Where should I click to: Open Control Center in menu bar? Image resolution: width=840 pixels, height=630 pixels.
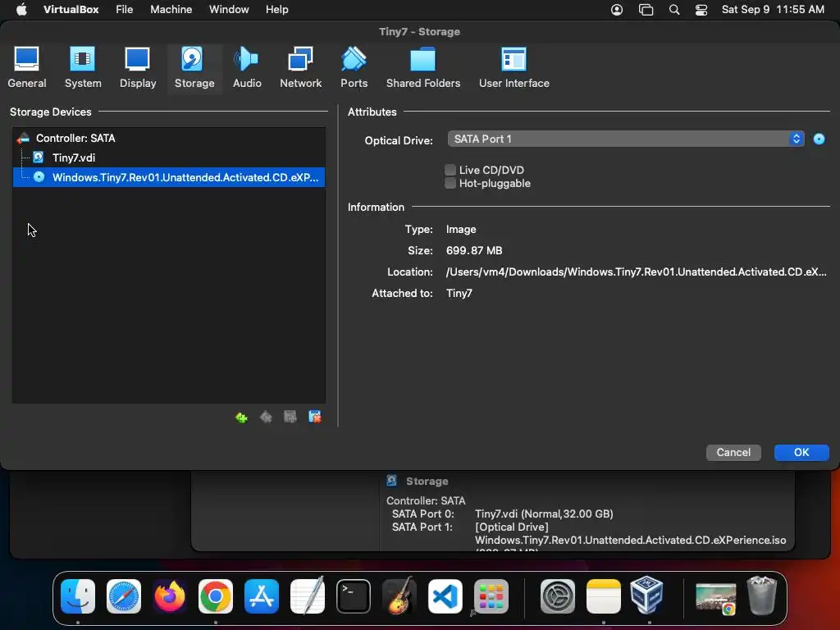[x=701, y=10]
